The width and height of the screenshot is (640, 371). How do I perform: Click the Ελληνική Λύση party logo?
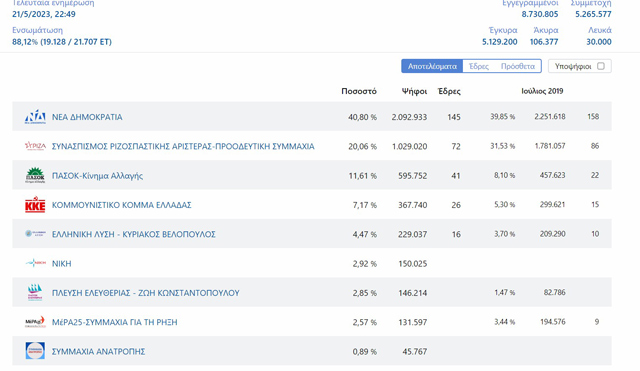tap(35, 234)
